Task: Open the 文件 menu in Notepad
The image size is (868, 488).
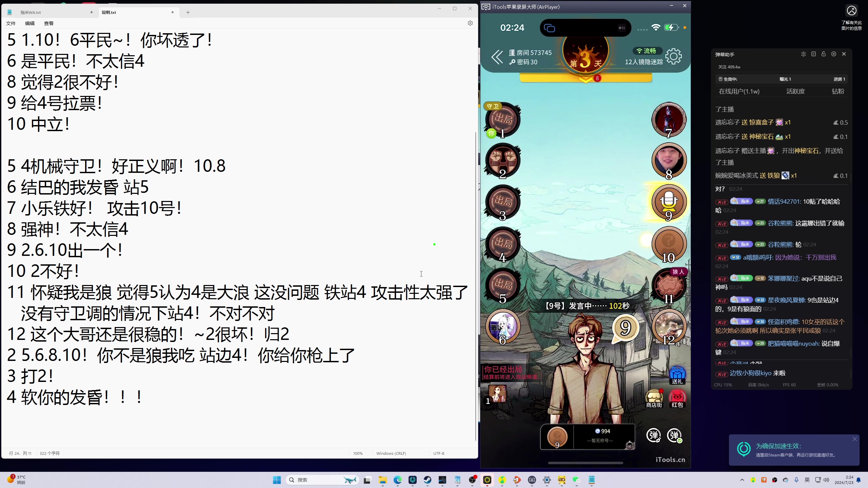Action: [11, 23]
